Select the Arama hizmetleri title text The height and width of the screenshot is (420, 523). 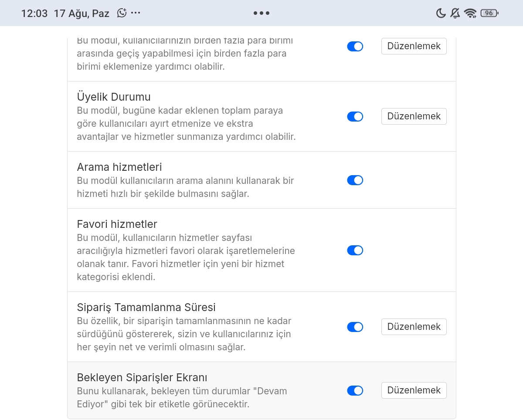[x=119, y=167]
